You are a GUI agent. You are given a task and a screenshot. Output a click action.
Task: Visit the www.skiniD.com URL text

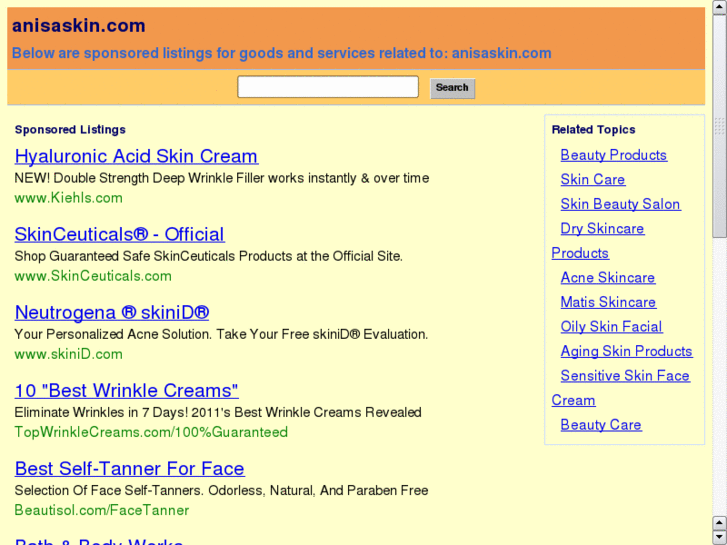pyautogui.click(x=69, y=354)
